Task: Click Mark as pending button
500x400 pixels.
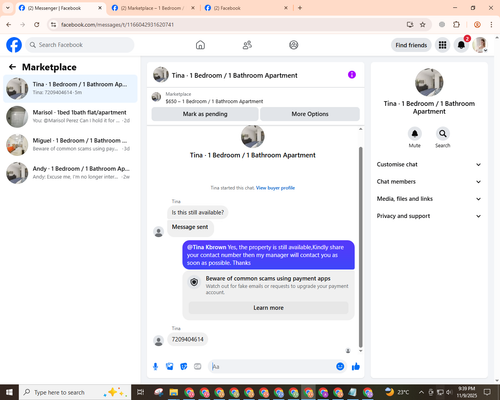Action: pos(205,114)
